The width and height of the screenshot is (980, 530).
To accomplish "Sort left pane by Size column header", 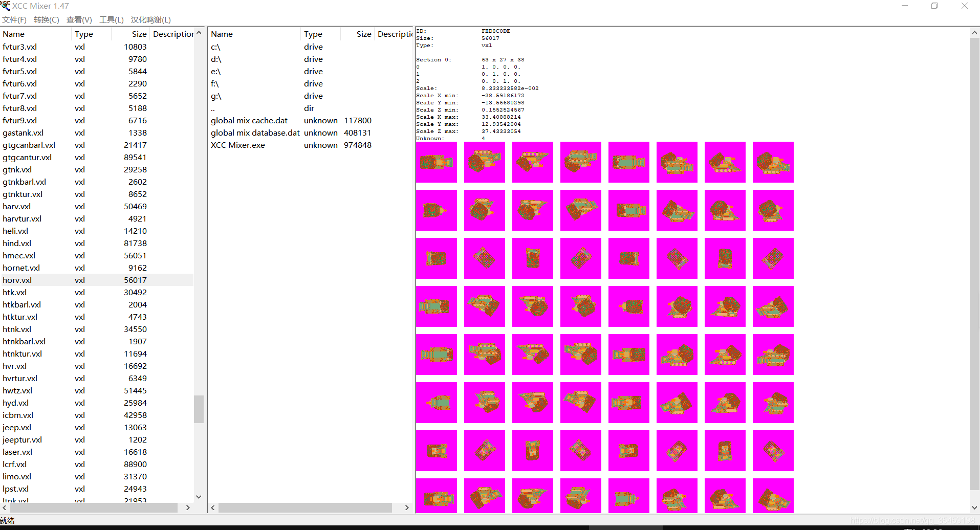I will [130, 34].
